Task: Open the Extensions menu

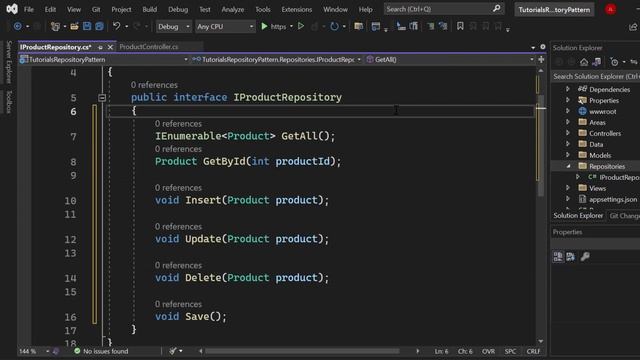Action: (297, 9)
